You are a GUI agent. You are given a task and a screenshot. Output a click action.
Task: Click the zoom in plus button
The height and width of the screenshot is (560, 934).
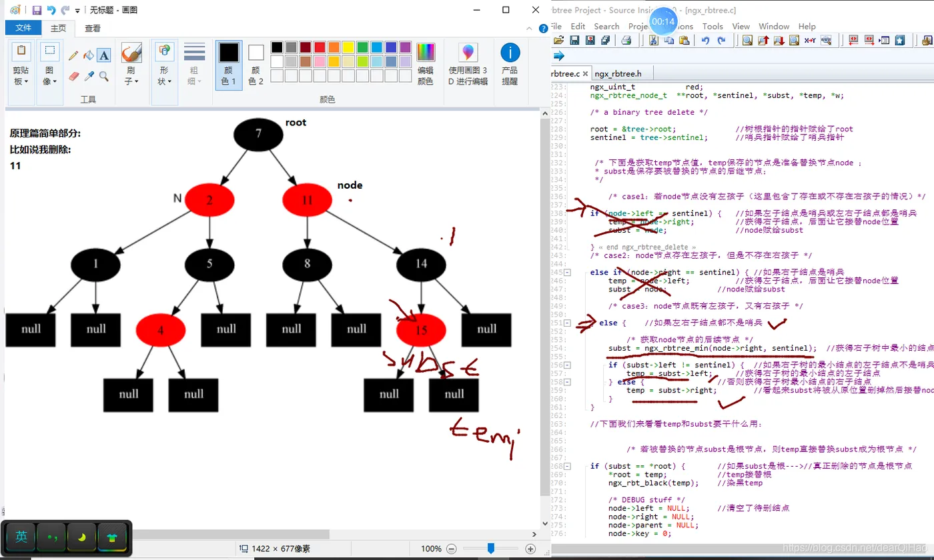[530, 549]
